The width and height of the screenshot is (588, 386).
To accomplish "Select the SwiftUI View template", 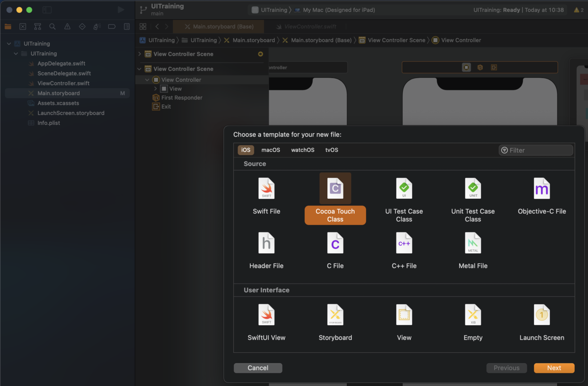I will click(267, 322).
